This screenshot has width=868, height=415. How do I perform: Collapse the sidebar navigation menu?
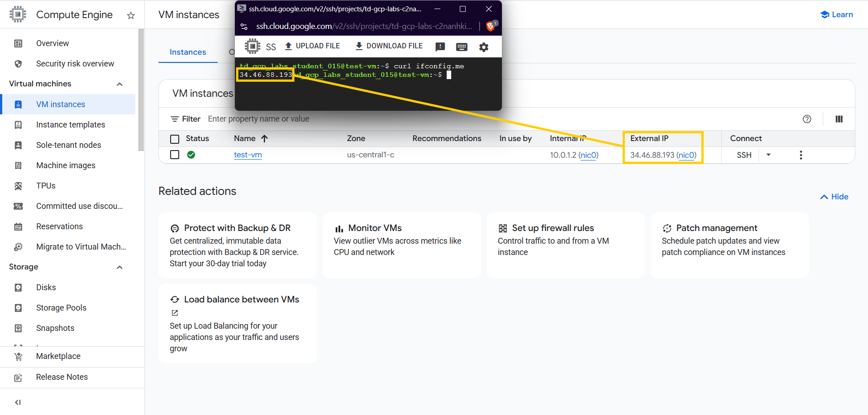pos(18,402)
